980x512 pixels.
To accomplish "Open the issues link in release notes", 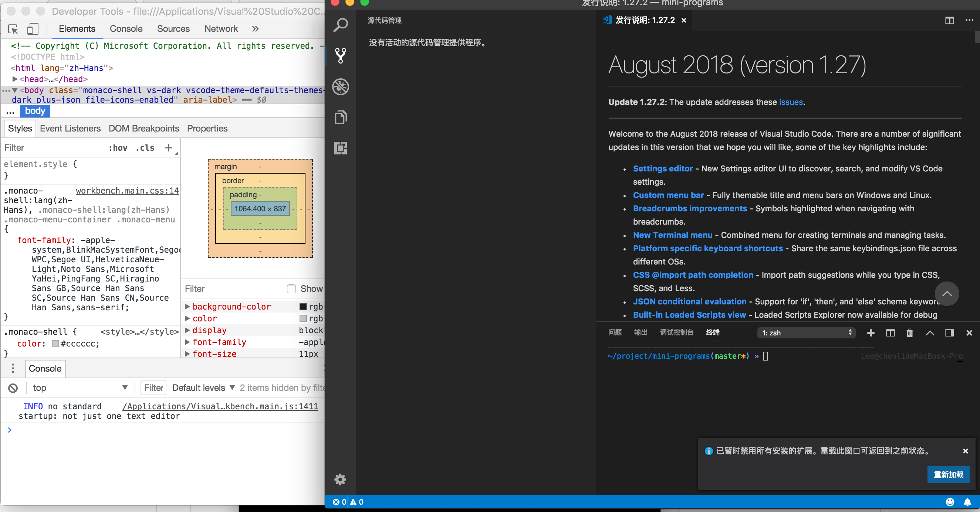I will pyautogui.click(x=791, y=102).
